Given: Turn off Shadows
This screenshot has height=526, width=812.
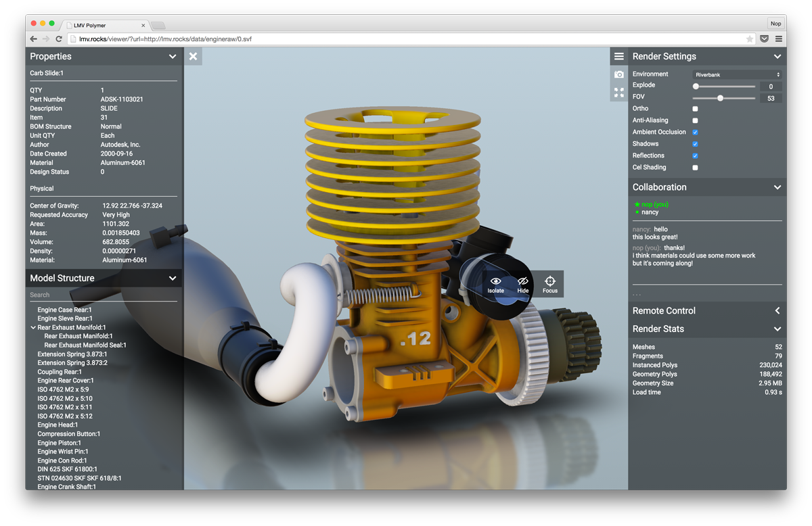Looking at the screenshot, I should [x=695, y=144].
